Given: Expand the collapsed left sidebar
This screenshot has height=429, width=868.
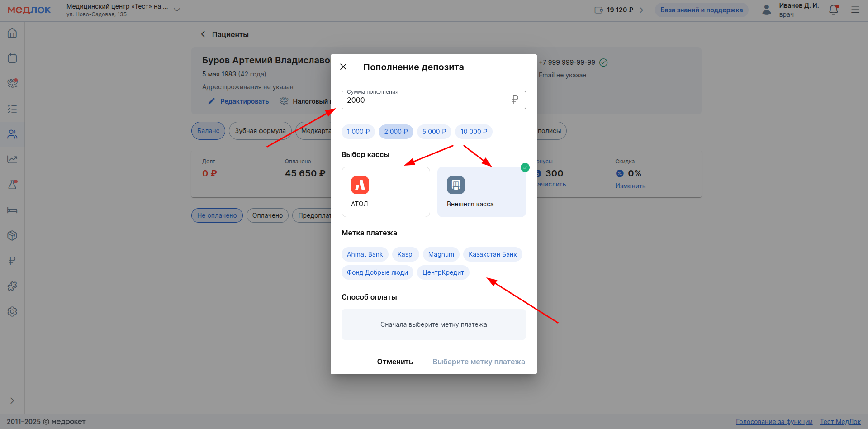Looking at the screenshot, I should [12, 400].
